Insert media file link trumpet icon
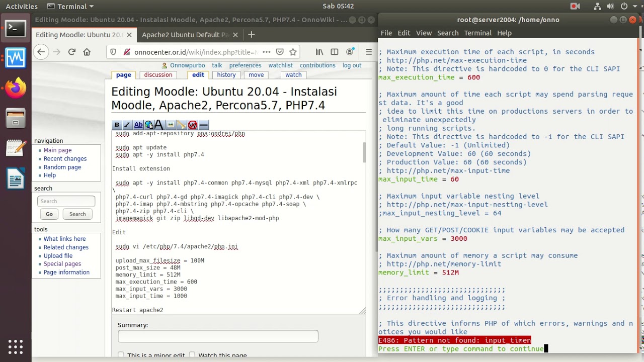 pyautogui.click(x=182, y=125)
